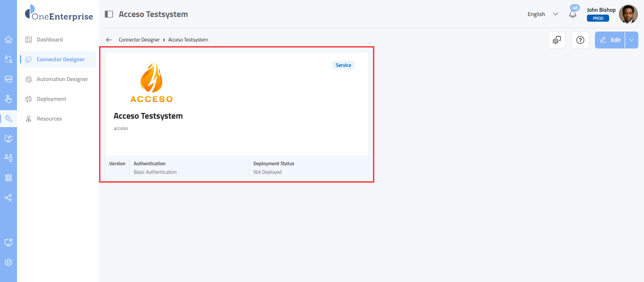The image size is (644, 282).
Task: Expand the arrow next to the Edit button
Action: (632, 40)
